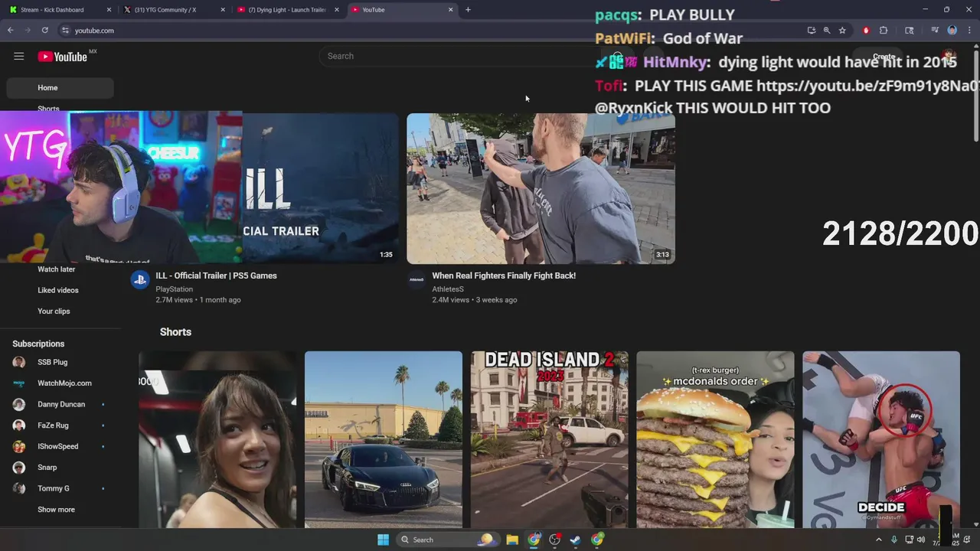Click the PlayStation channel name
This screenshot has height=551, width=980.
(x=175, y=289)
